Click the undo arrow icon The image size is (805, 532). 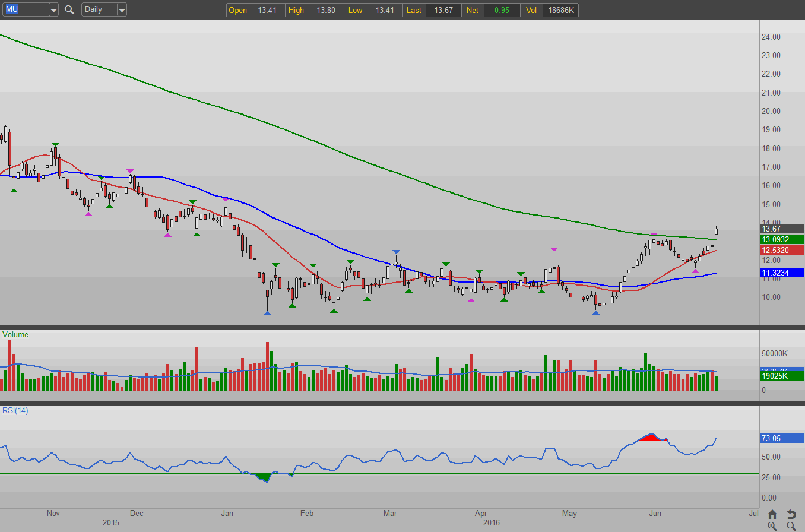[x=791, y=514]
